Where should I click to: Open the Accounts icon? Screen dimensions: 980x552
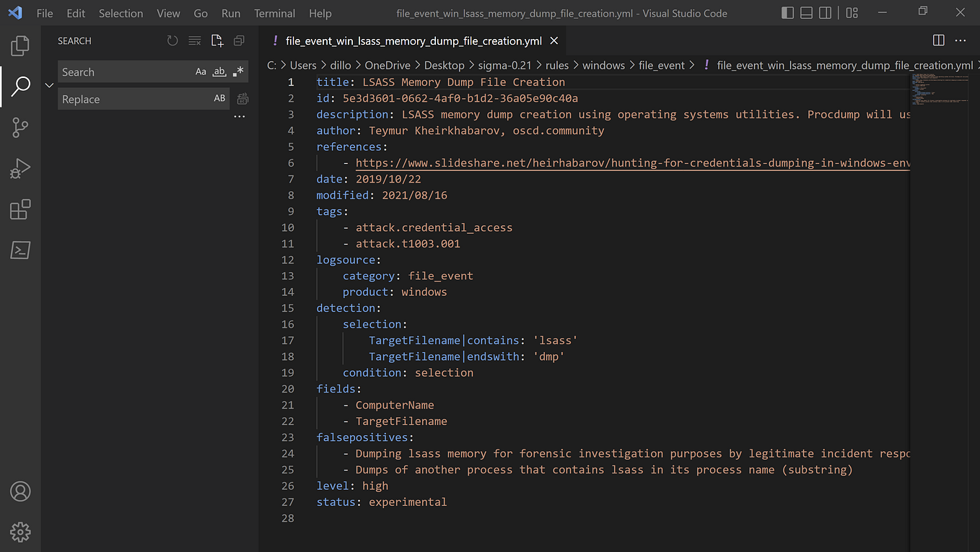click(x=19, y=491)
